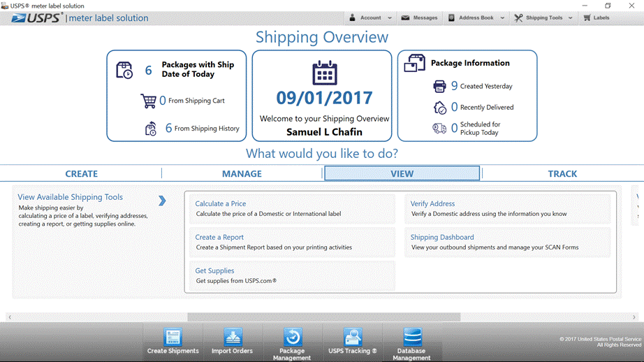The width and height of the screenshot is (644, 362).
Task: Click the Shipping History package icon
Action: coord(151,129)
